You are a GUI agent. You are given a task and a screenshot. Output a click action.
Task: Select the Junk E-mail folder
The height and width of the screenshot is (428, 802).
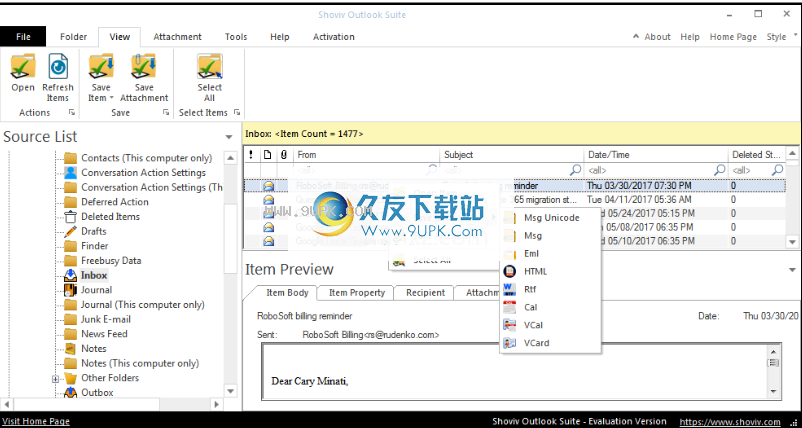tap(106, 320)
